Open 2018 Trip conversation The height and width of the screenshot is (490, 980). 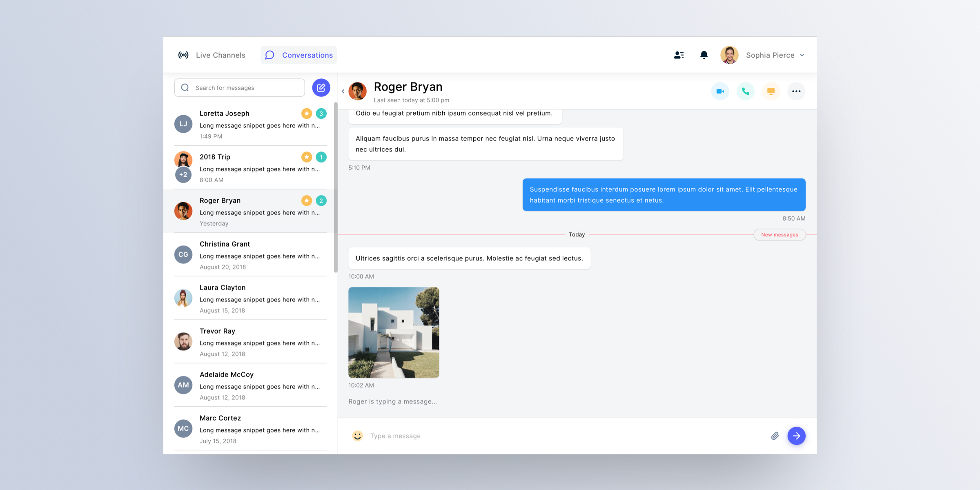point(250,167)
